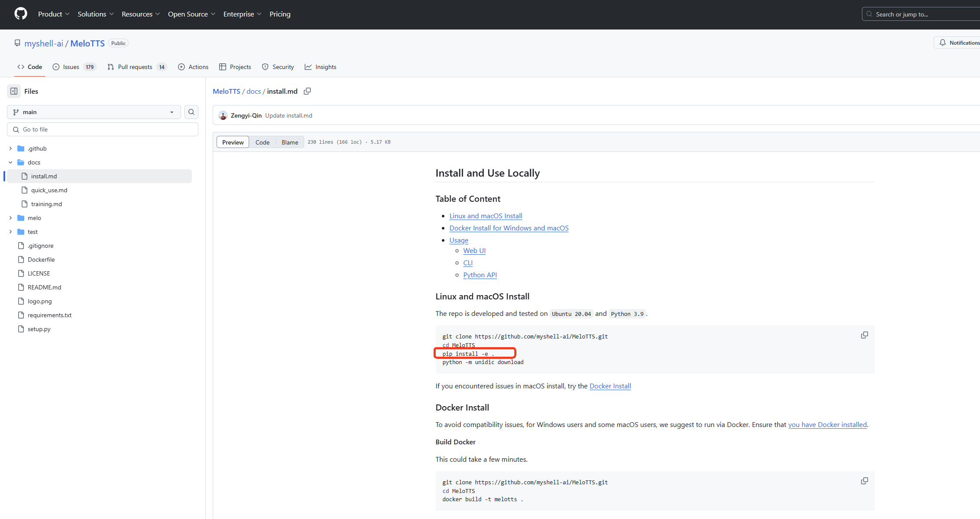Copy file path icon next to install.md

[x=307, y=91]
